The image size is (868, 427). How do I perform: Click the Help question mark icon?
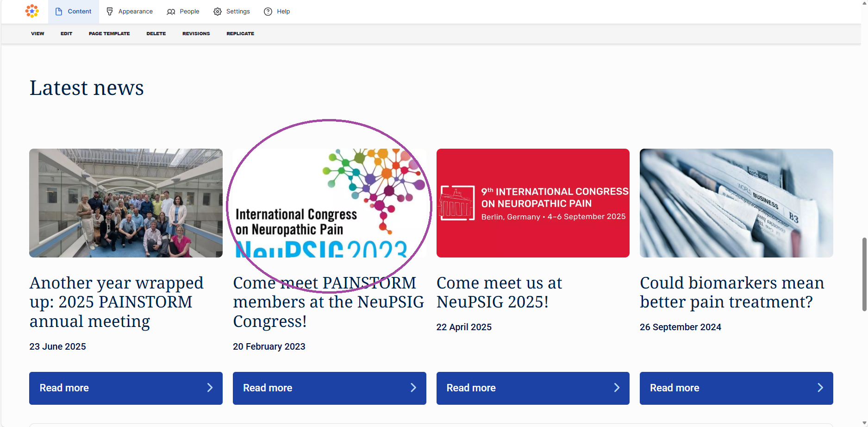click(268, 12)
